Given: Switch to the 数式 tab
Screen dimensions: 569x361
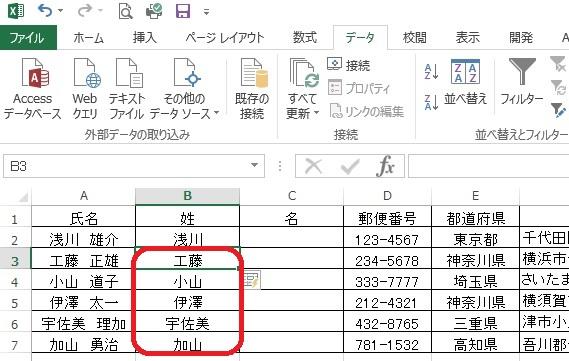Looking at the screenshot, I should pyautogui.click(x=305, y=38).
